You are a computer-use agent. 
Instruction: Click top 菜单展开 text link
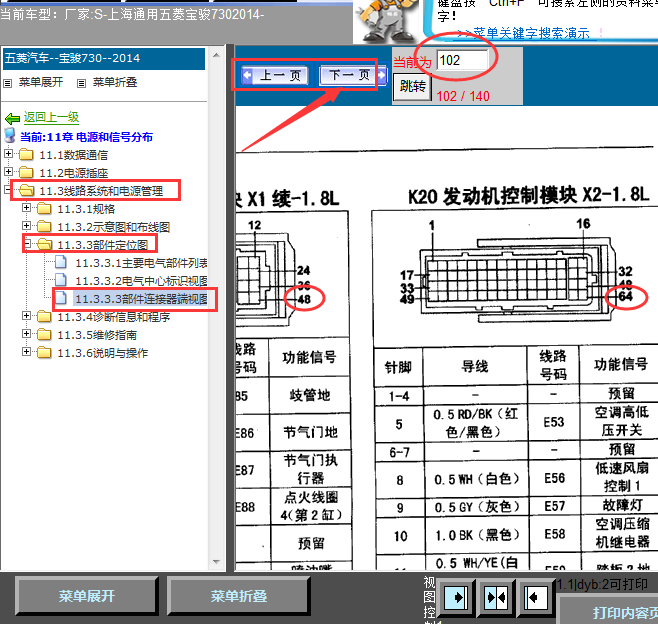pos(41,82)
